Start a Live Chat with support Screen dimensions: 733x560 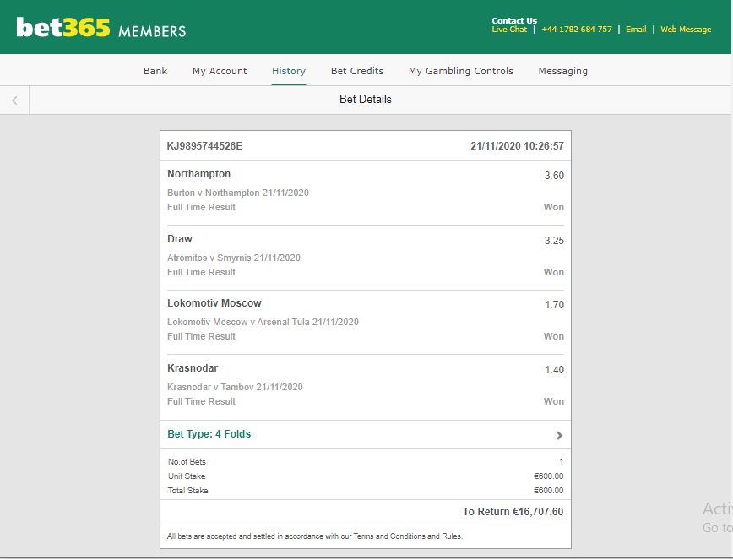tap(509, 30)
